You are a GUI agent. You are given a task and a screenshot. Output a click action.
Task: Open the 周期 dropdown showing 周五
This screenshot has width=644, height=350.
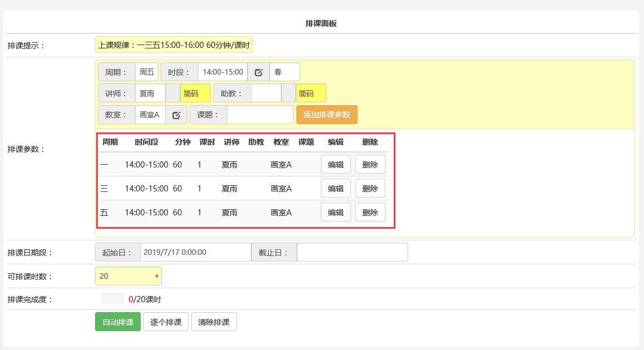pyautogui.click(x=147, y=72)
